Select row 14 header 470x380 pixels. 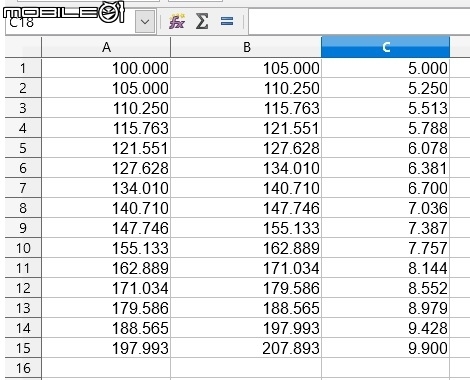coord(23,328)
